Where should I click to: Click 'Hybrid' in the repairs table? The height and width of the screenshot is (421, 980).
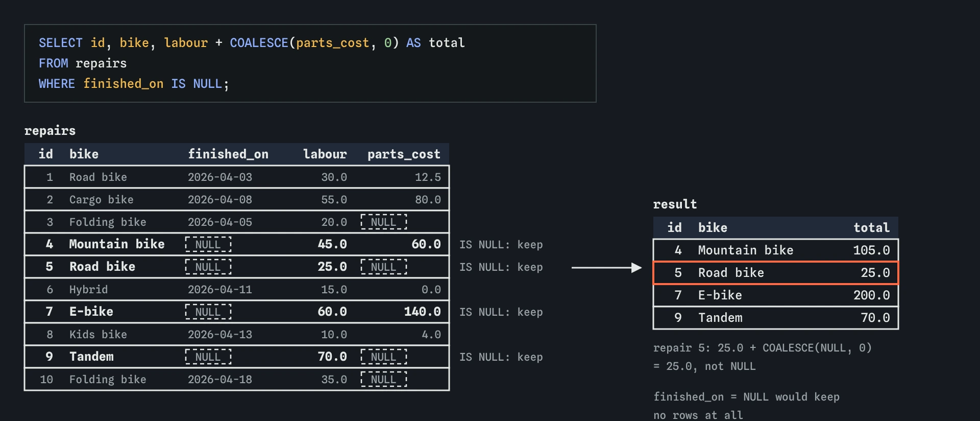point(89,290)
